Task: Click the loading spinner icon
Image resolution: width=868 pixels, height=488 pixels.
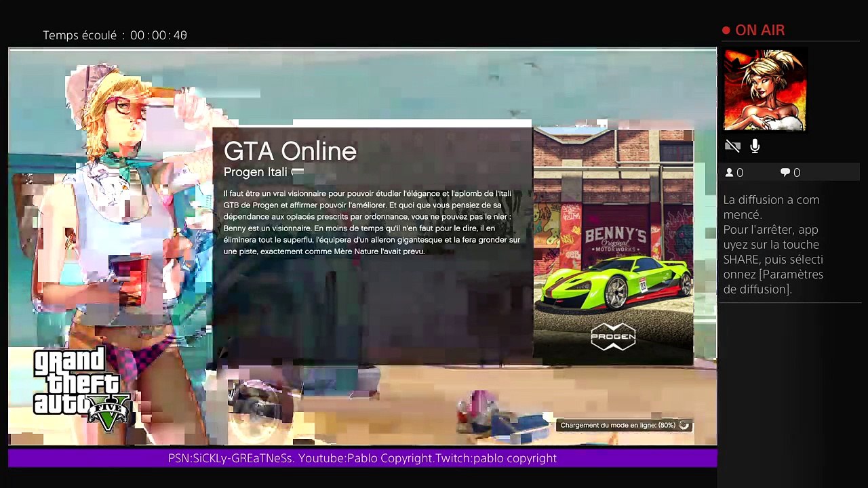Action: coord(684,425)
